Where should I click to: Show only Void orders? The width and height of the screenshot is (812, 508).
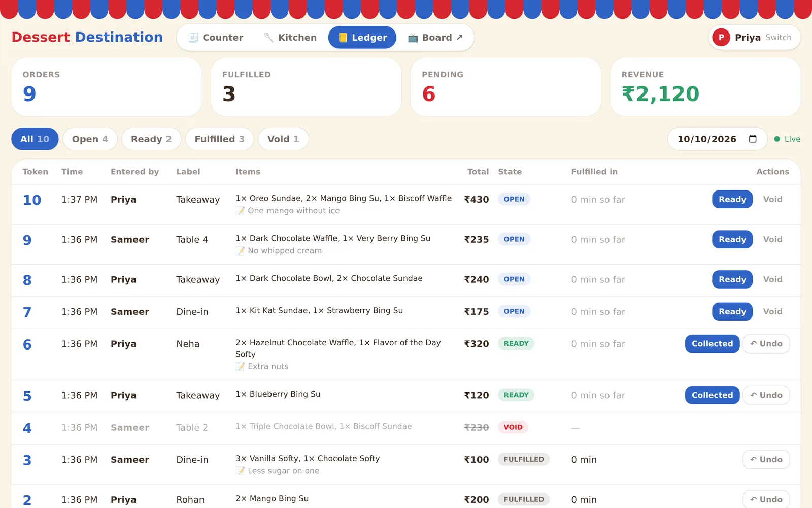[283, 139]
